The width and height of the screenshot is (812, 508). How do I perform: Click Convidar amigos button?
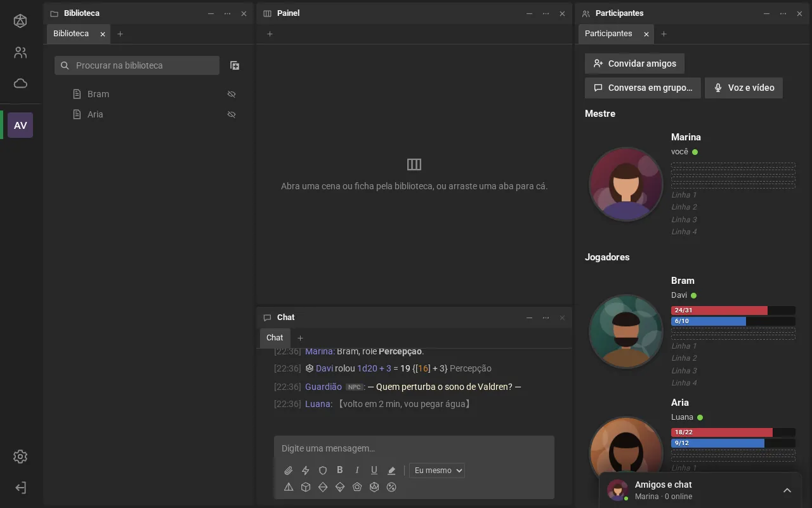[x=634, y=63]
